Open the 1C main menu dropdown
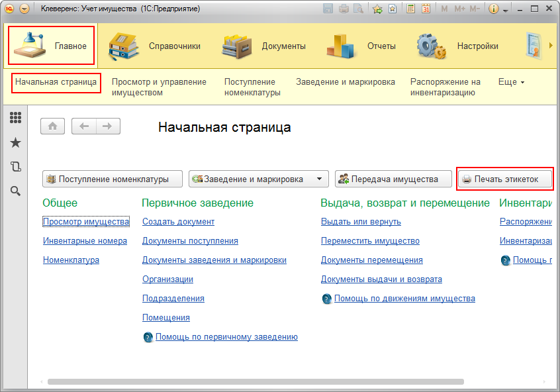 (24, 9)
